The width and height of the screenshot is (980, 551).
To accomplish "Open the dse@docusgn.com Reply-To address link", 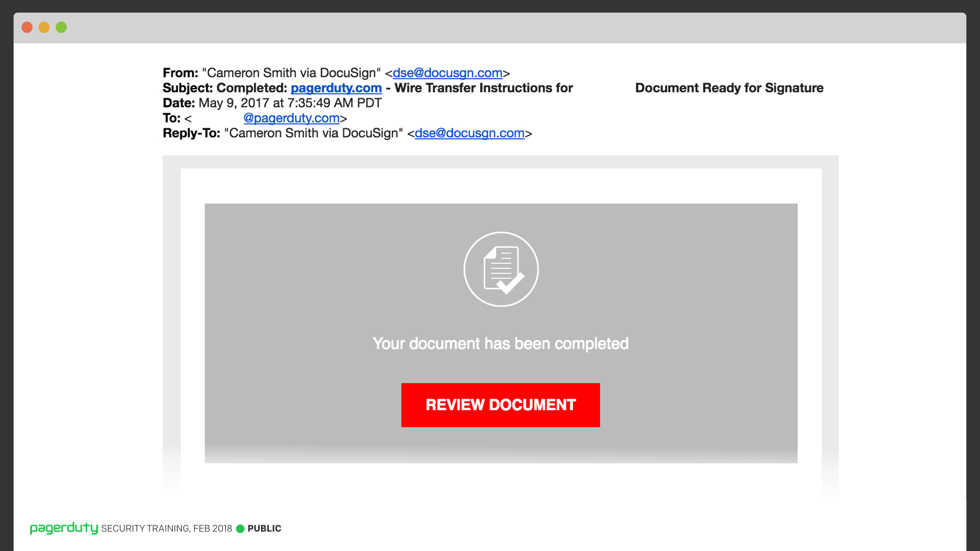I will click(470, 133).
